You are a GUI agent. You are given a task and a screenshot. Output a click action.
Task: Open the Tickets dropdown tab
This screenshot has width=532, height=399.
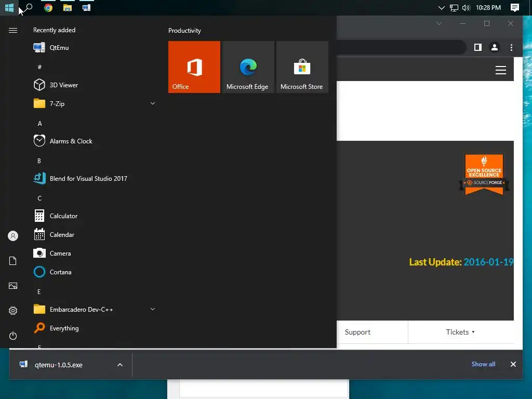pos(460,332)
